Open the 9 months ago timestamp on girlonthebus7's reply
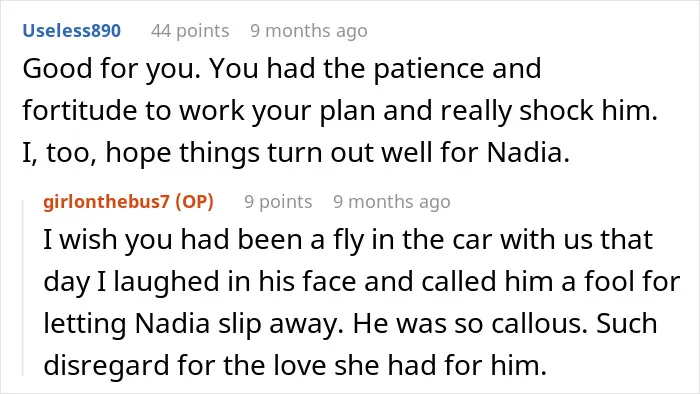 tap(392, 202)
